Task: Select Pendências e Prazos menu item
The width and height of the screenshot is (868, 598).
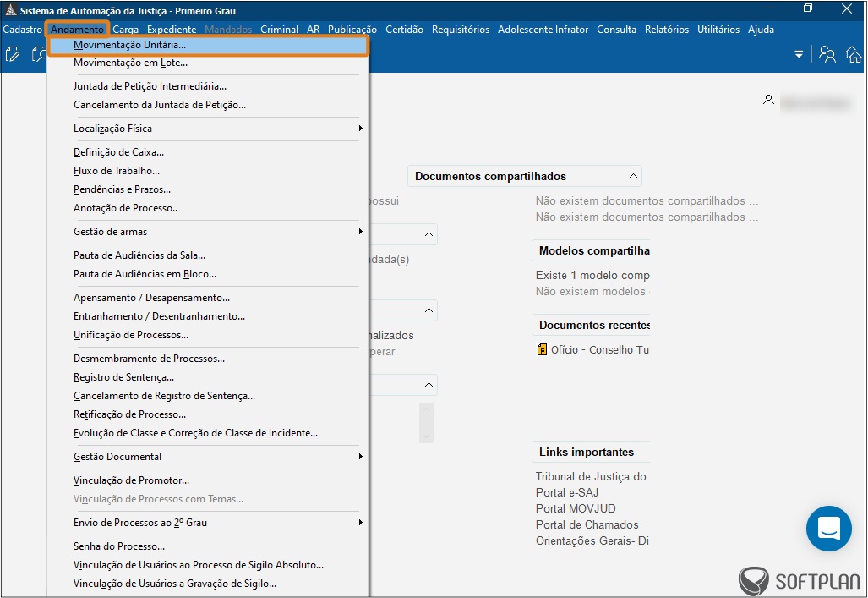Action: (x=122, y=189)
